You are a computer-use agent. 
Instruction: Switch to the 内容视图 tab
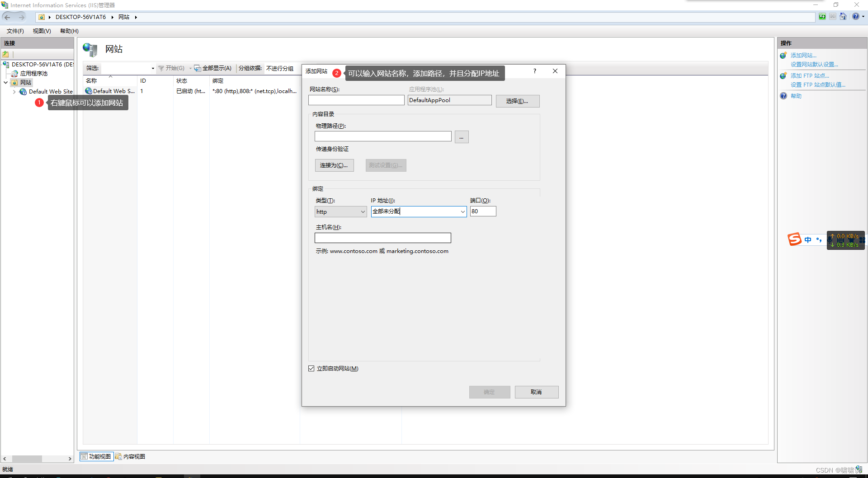pos(130,457)
